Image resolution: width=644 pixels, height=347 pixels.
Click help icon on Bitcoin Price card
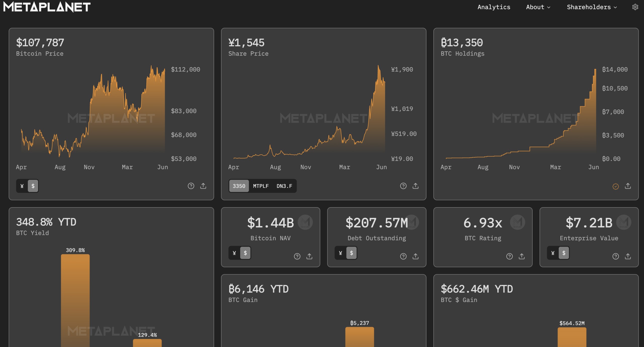[x=191, y=186]
